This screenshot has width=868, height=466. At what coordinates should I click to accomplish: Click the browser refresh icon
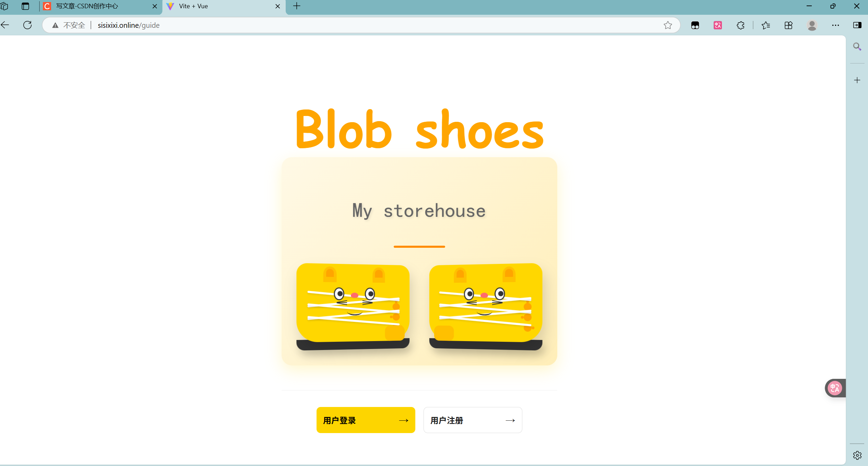point(27,25)
